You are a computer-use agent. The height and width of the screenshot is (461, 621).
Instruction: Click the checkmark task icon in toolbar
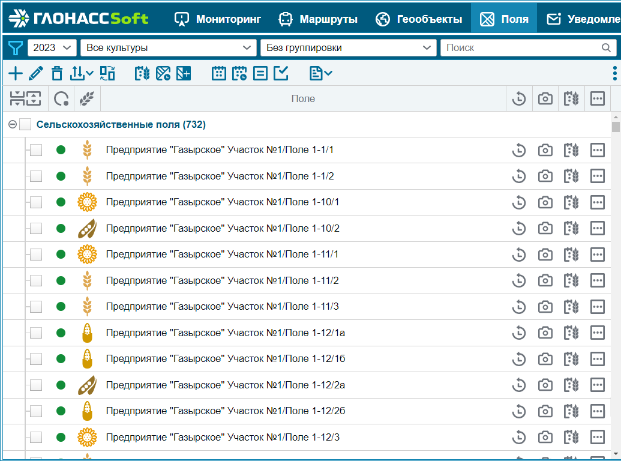click(281, 74)
